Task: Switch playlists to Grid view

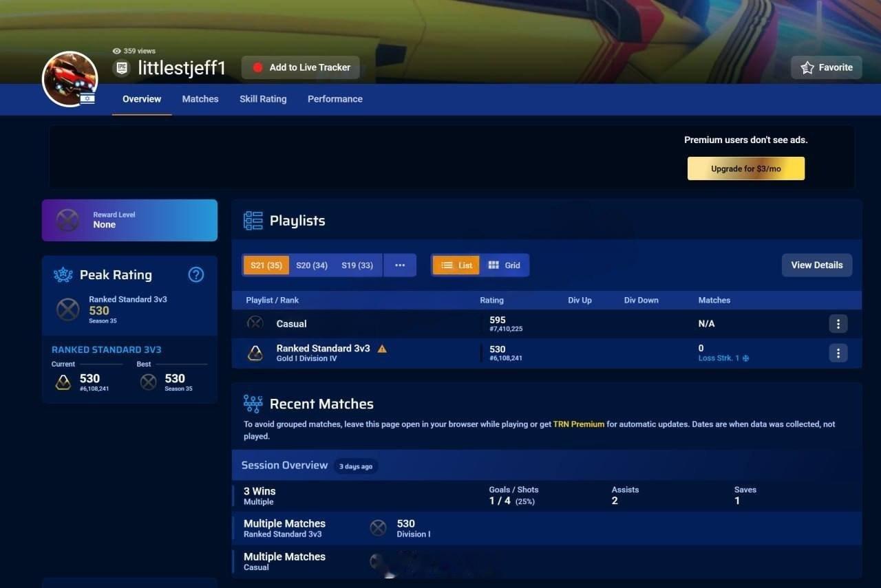Action: point(504,265)
